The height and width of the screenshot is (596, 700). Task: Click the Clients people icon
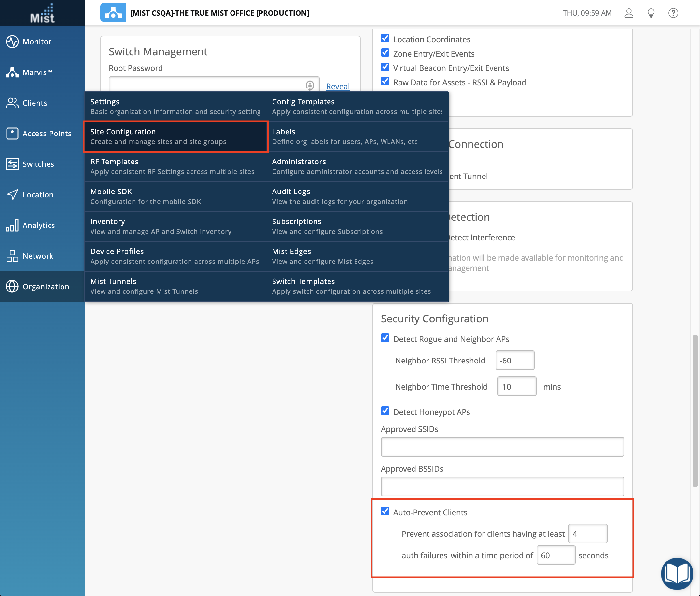[12, 103]
